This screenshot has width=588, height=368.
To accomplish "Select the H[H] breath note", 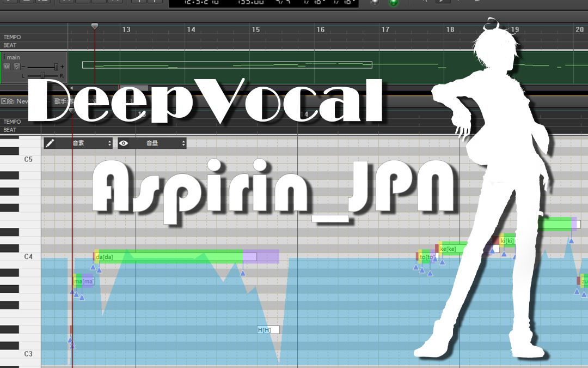I will [268, 330].
